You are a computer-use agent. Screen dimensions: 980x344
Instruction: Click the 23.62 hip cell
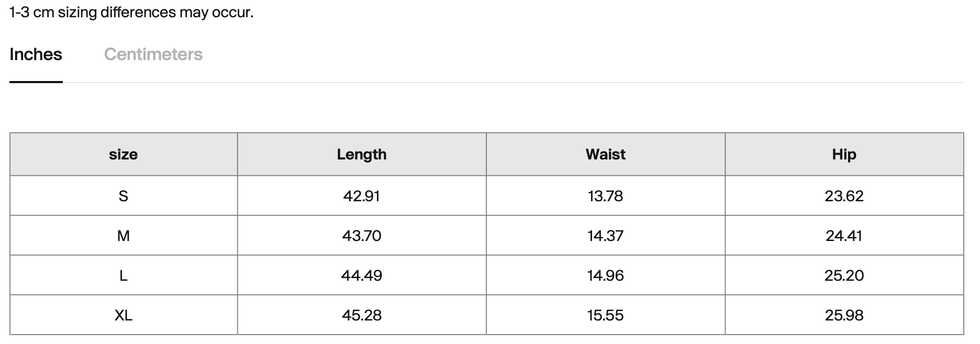point(844,196)
